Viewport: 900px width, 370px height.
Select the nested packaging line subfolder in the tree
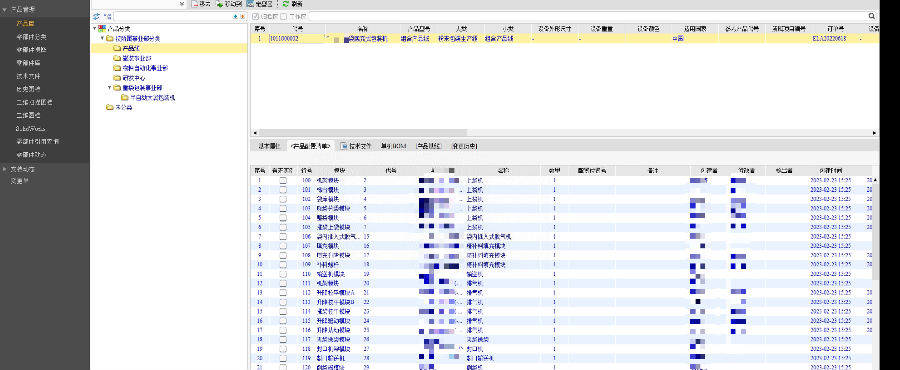coord(152,98)
